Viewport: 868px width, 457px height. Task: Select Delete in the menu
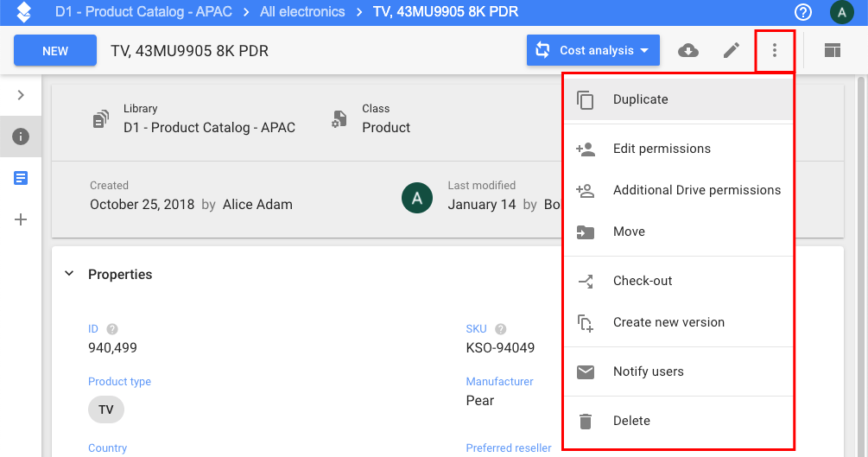tap(631, 421)
